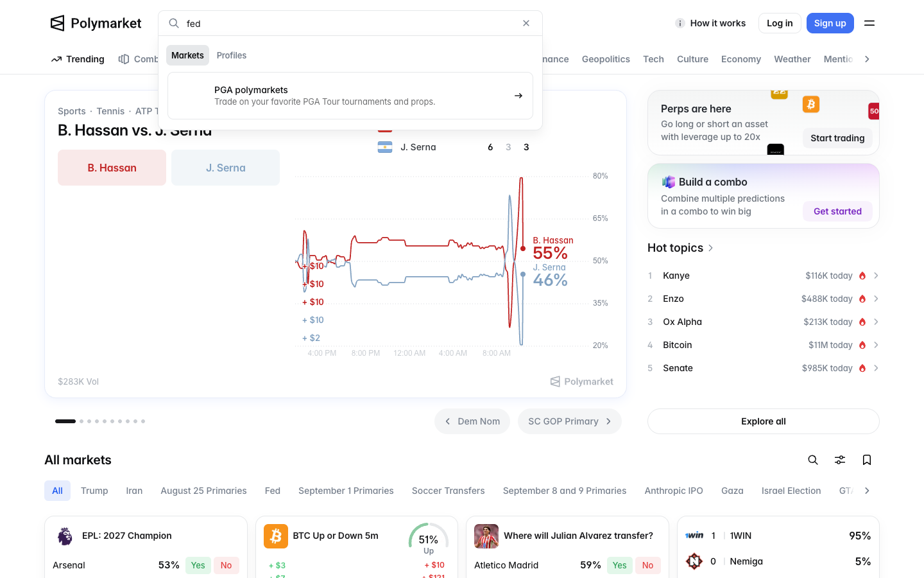Screen dimensions: 924x578
Task: Click Explore all button
Action: [x=763, y=421]
